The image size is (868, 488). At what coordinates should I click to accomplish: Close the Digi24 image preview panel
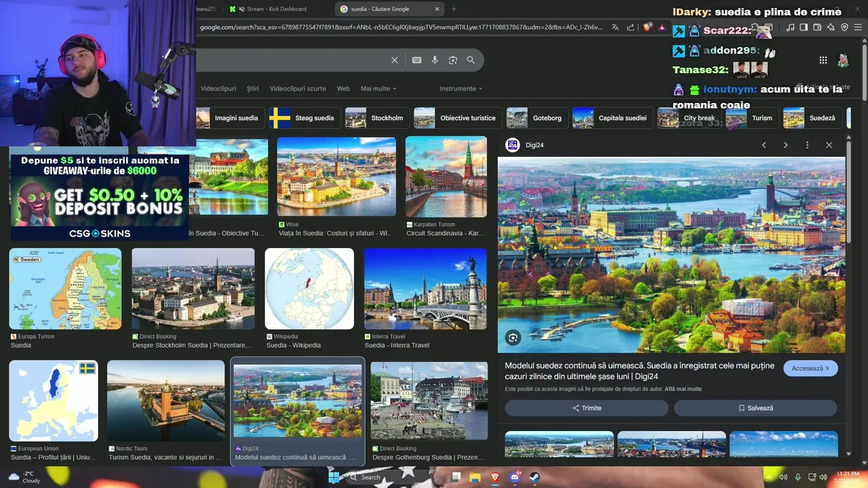coord(829,145)
